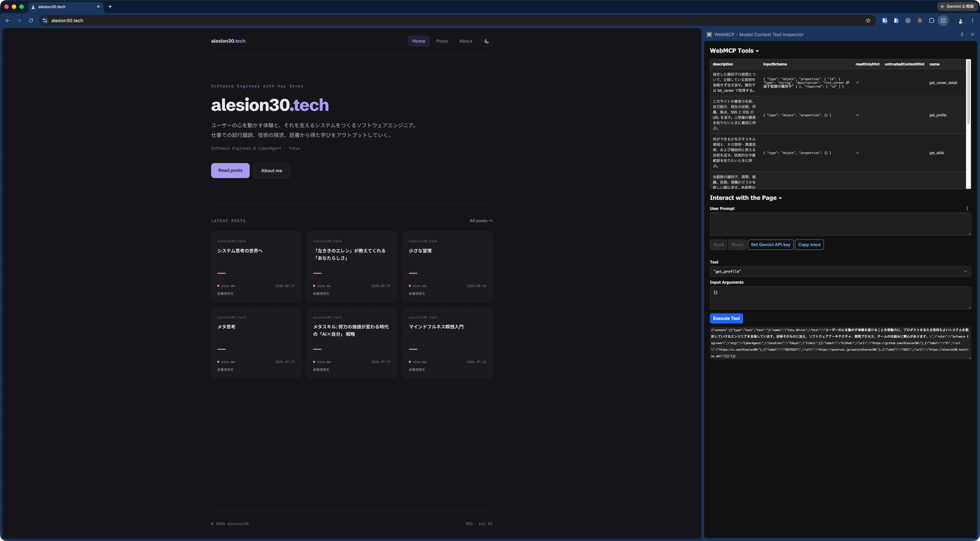The image size is (980, 541).
Task: Close the WebMCP inspector panel
Action: pyautogui.click(x=972, y=35)
